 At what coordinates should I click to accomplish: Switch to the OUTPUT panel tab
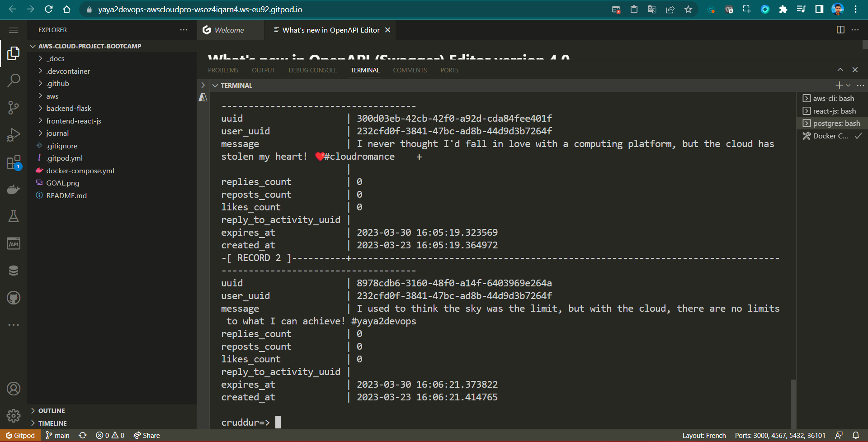coord(264,70)
